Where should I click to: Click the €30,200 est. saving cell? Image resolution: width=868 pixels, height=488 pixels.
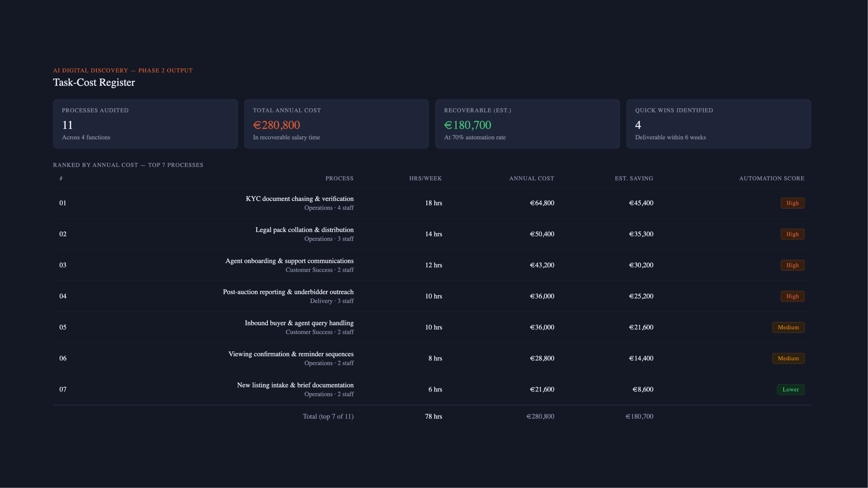[641, 265]
